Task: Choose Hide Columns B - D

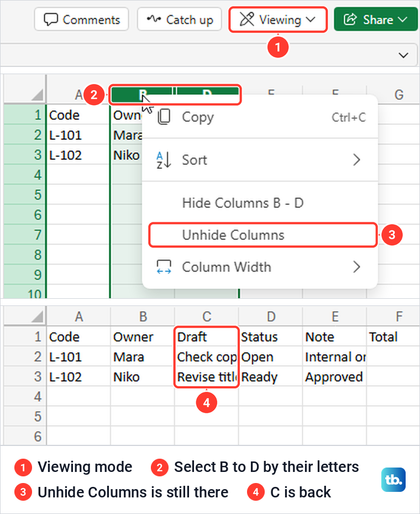Action: pyautogui.click(x=260, y=203)
